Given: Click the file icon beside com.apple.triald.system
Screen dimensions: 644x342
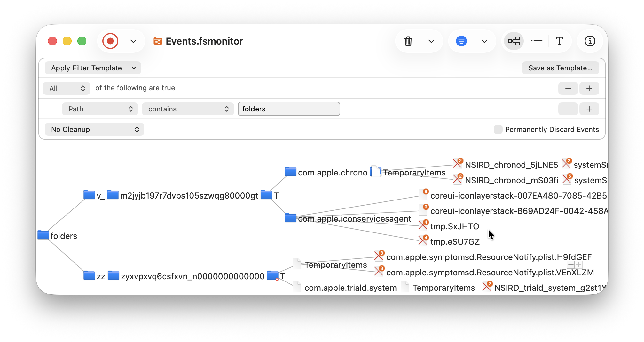Looking at the screenshot, I should coord(297,287).
